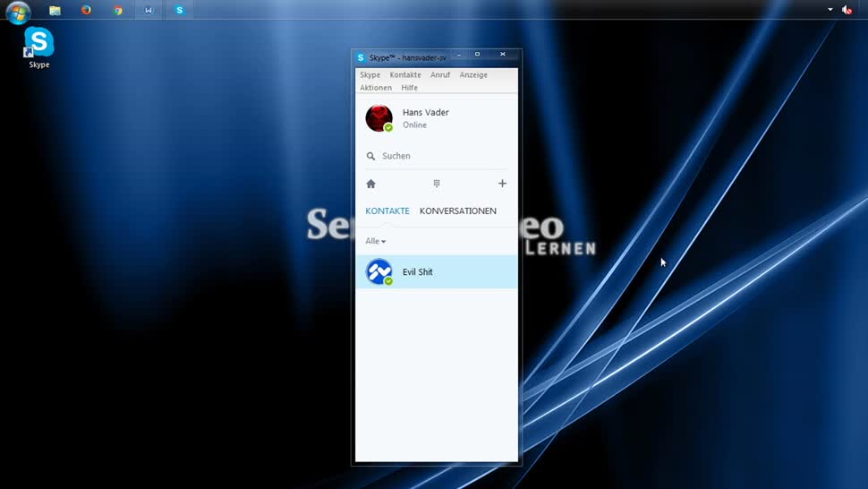Open the Word taskbar button
The image size is (868, 489).
149,10
